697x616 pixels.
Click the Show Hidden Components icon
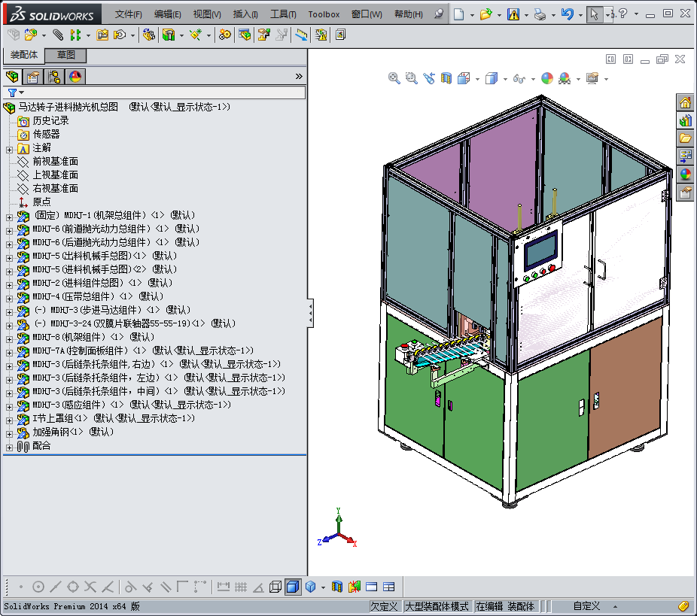[149, 35]
